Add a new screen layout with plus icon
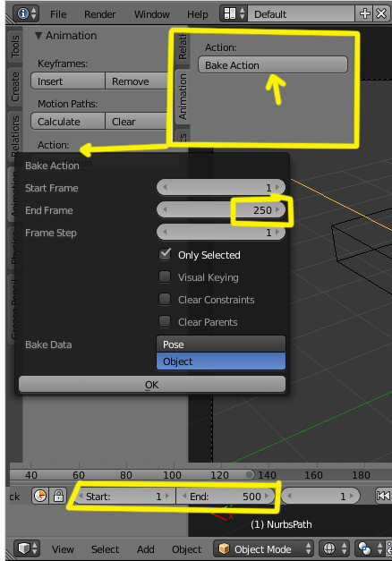Viewport: 392px width, 561px height. [x=364, y=14]
